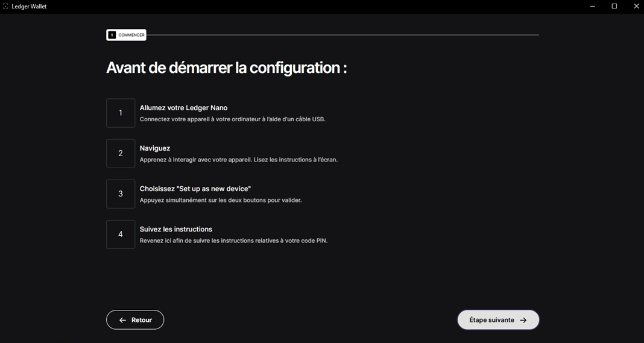
Task: Click 'Choisissez "Set up as new device"' title
Action: point(195,189)
